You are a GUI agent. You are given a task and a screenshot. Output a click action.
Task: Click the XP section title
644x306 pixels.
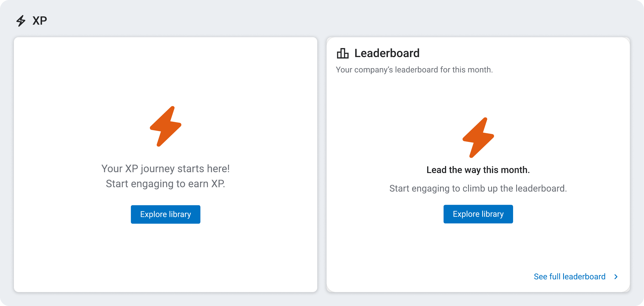click(x=40, y=21)
